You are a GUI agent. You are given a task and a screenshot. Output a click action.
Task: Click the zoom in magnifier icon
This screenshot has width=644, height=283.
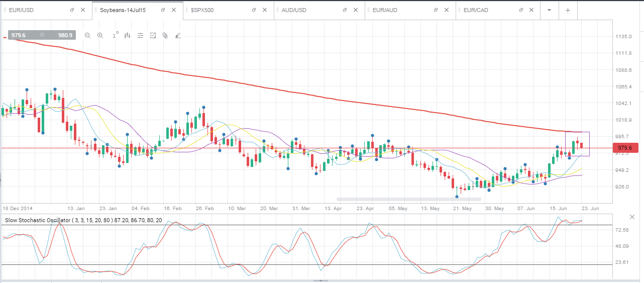pyautogui.click(x=100, y=35)
